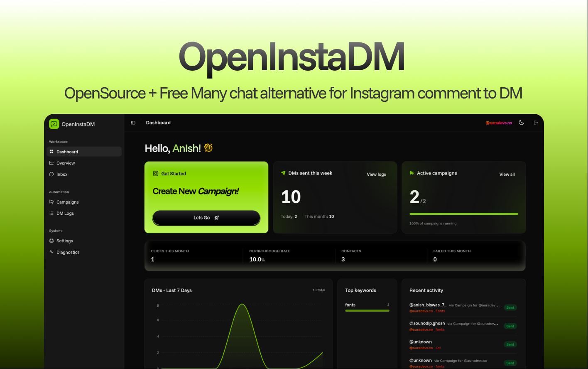Screen dimensions: 588x369
Task: Open the @auradevs.co account link
Action: tap(499, 123)
